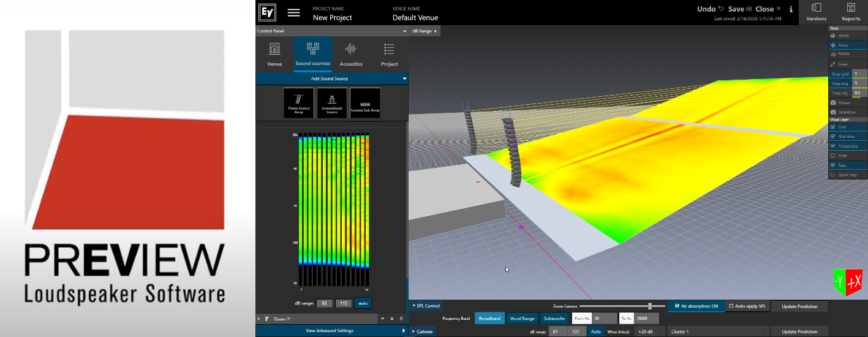
Task: Toggle the Grid visual layer
Action: coord(833,127)
